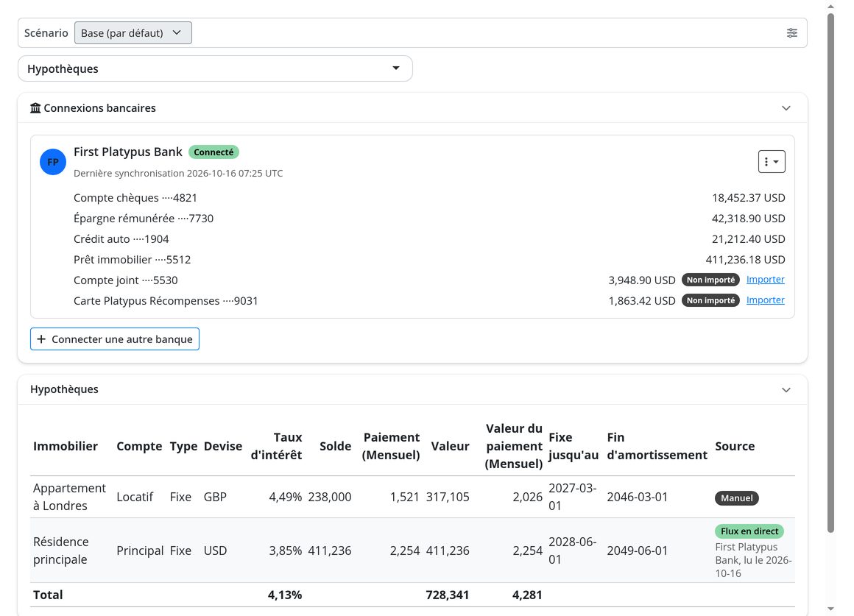Click the page vertical scrollbar
854x616 pixels.
point(830,272)
